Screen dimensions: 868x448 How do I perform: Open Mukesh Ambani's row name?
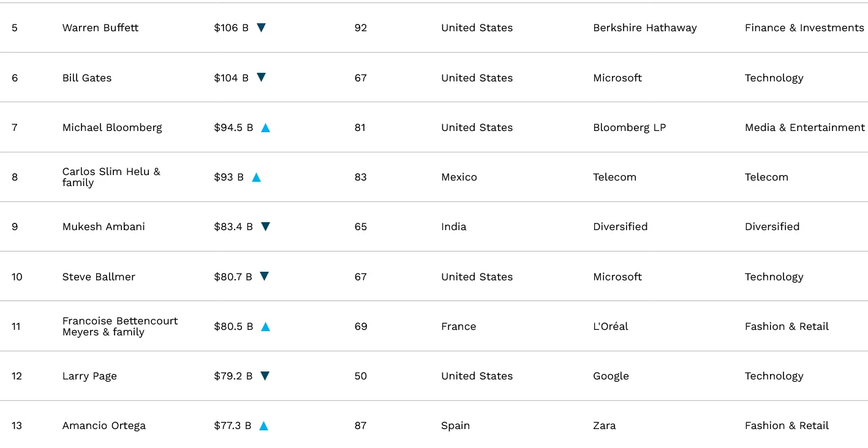[104, 226]
